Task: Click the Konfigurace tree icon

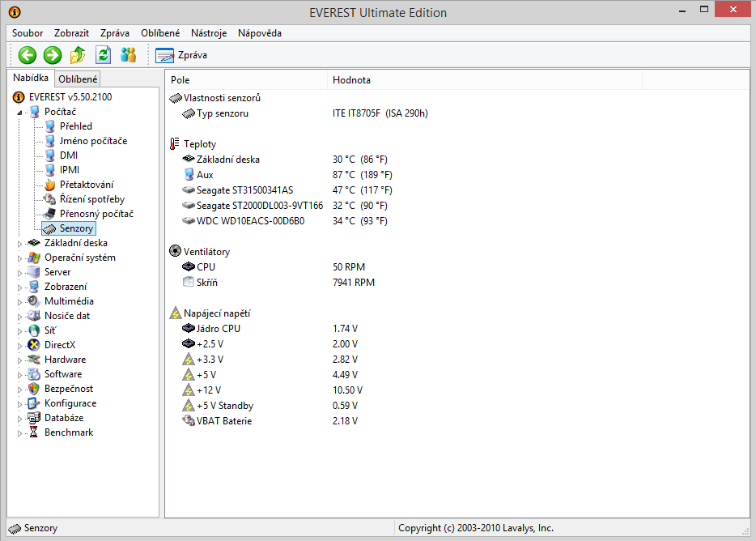Action: point(34,403)
